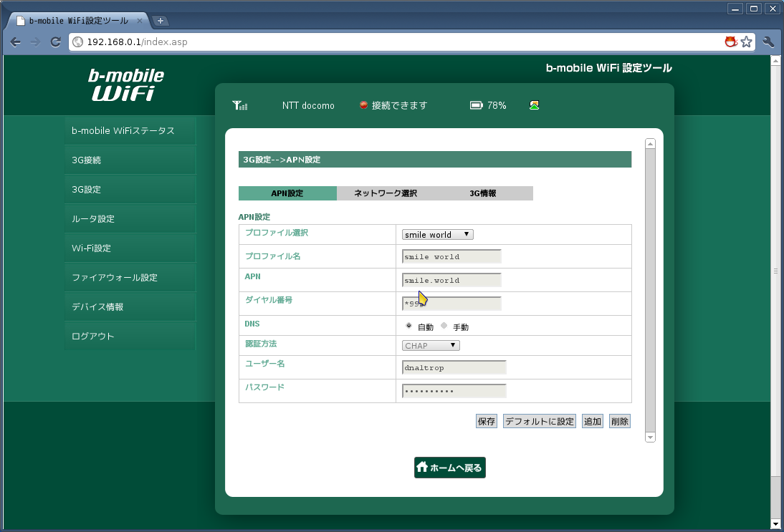Switch to the ネットワーク選択 tab
This screenshot has width=784, height=532.
click(386, 193)
